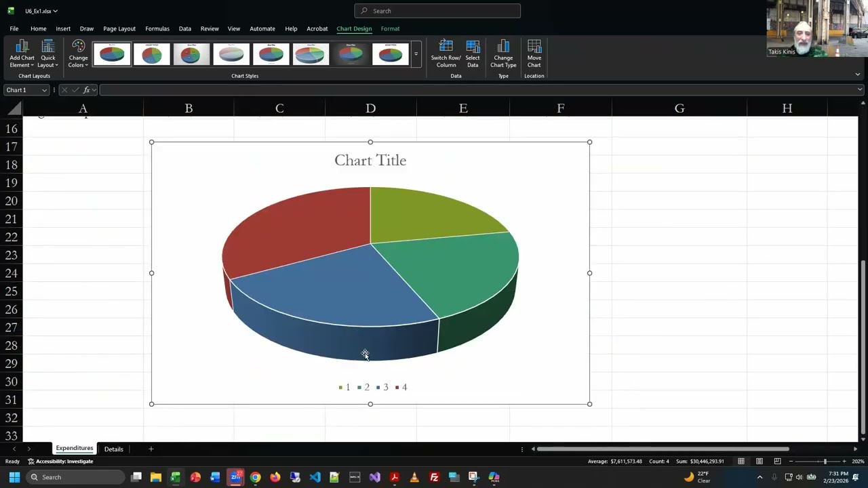Add a new sheet with plus button
Viewport: 868px width, 488px height.
[x=151, y=449]
